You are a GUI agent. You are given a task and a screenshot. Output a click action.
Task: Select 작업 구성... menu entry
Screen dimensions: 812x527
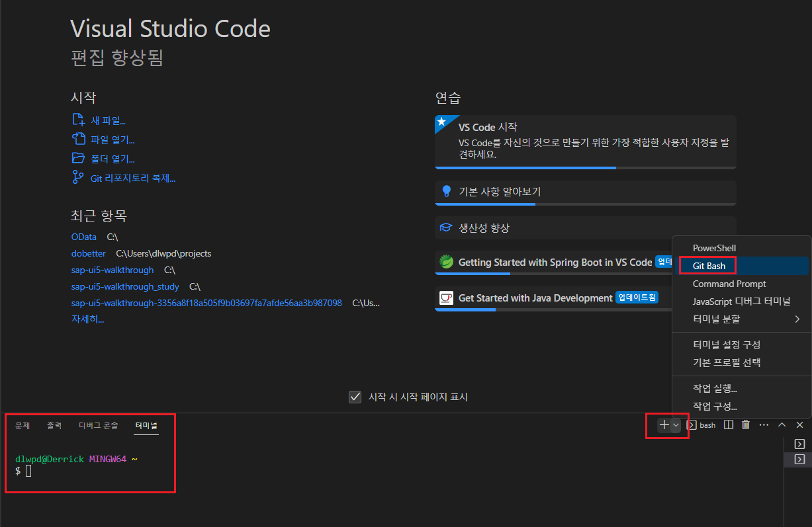pos(741,406)
